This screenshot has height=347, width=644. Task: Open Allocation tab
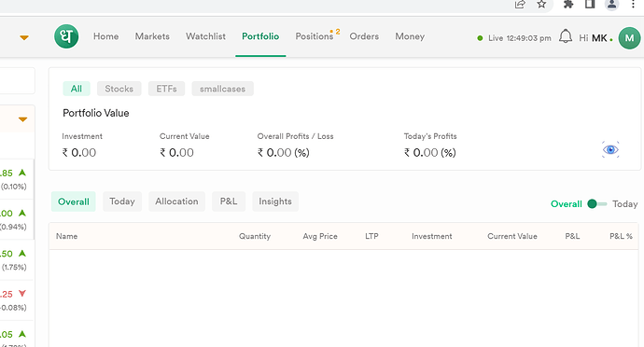[x=176, y=201]
